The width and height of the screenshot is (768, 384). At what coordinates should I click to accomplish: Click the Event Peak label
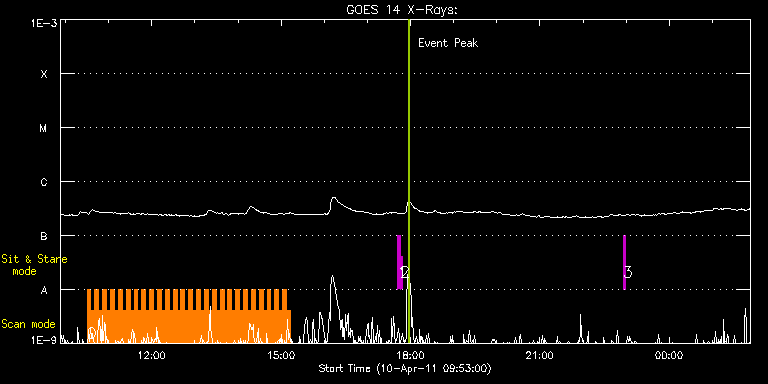[x=448, y=43]
